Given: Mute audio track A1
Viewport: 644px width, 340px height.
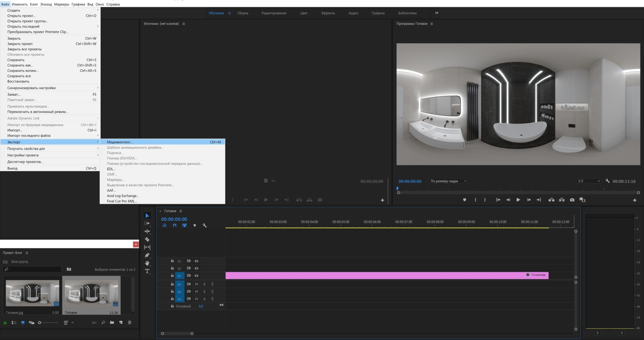Looking at the screenshot, I should click(x=196, y=284).
